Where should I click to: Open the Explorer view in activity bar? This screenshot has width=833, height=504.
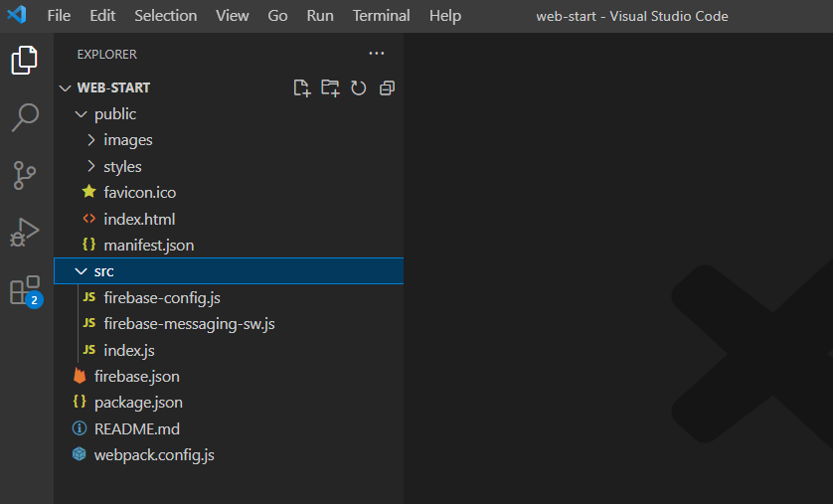tap(25, 60)
